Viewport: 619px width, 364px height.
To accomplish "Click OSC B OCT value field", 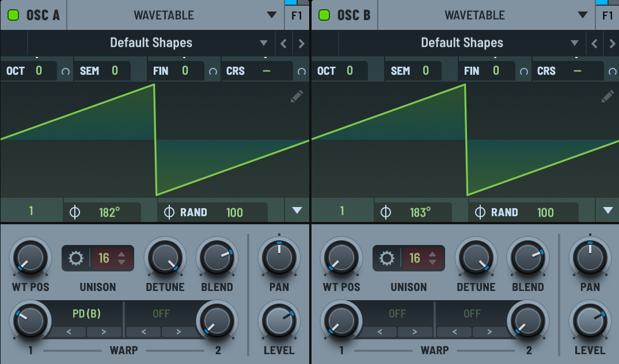I will (x=340, y=71).
